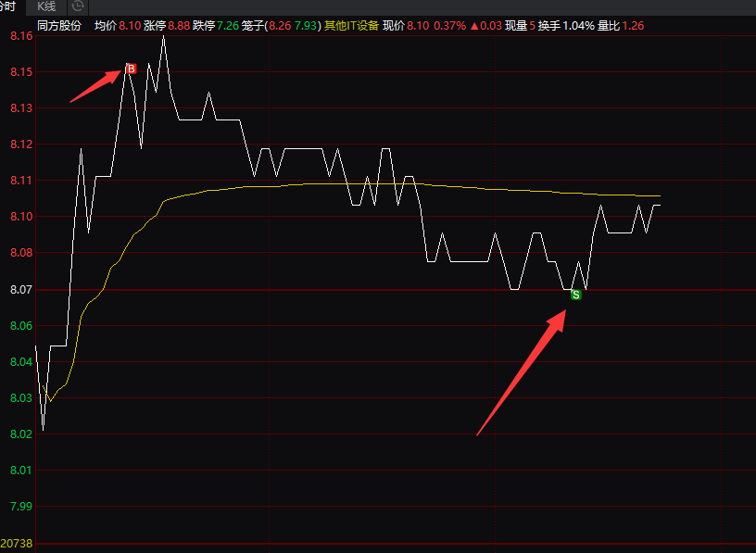Click the ▲0.03 price change value
Image resolution: width=756 pixels, height=553 pixels.
485,26
